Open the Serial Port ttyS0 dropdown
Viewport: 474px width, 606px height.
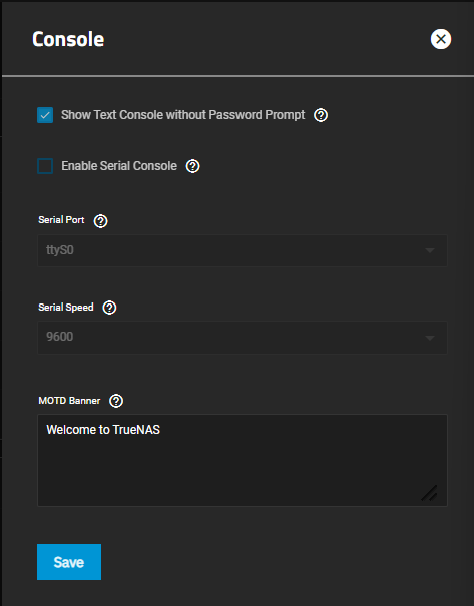pyautogui.click(x=242, y=250)
